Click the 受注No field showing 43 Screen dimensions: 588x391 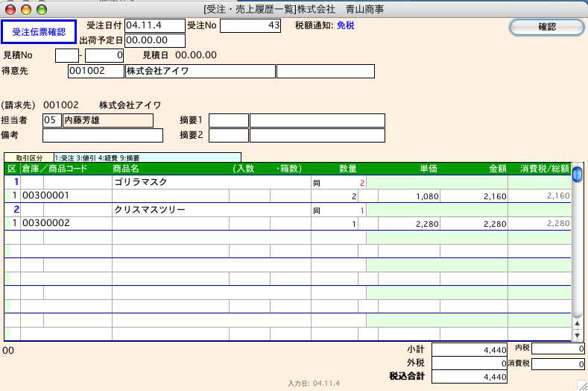point(240,26)
